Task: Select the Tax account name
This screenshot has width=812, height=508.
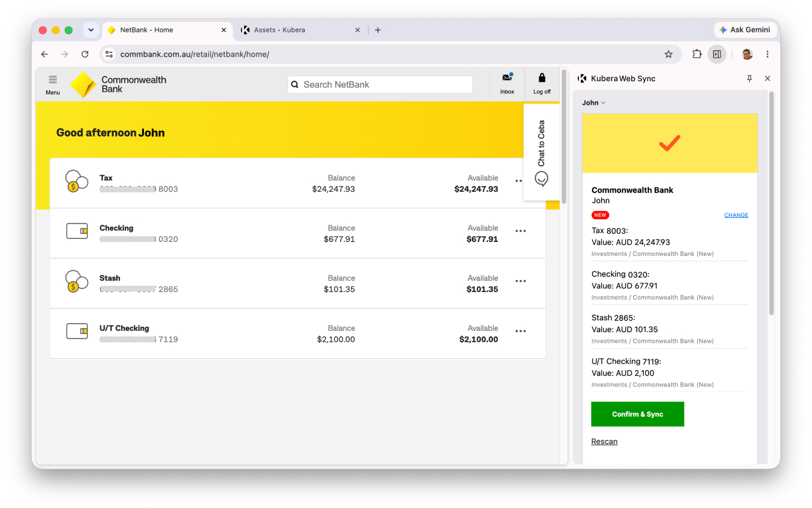Action: [x=106, y=178]
